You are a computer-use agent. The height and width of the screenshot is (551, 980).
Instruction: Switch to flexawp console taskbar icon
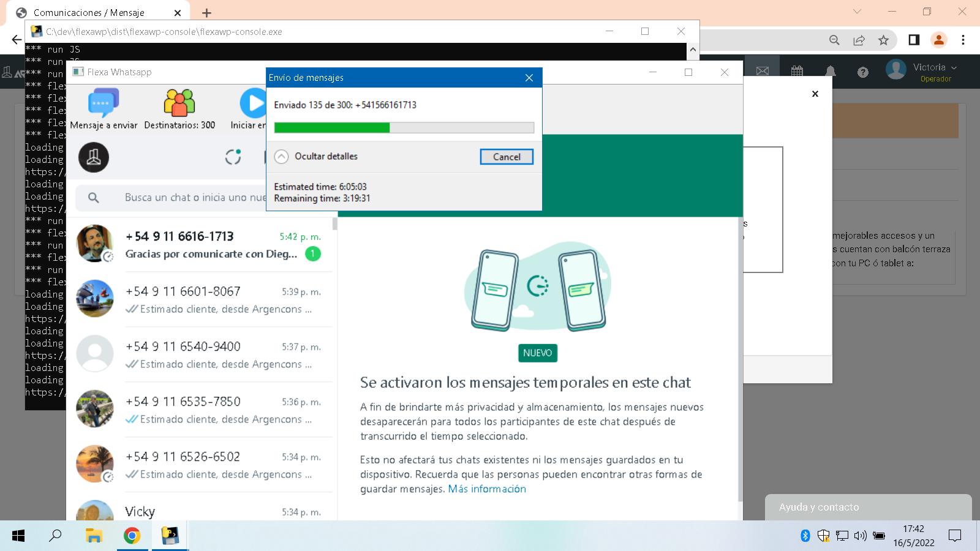click(x=170, y=536)
